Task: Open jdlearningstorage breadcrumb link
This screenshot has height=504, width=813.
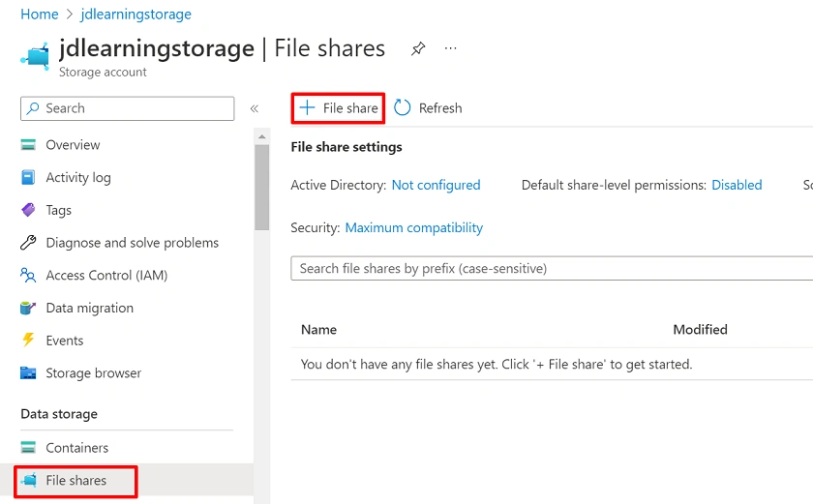Action: coord(135,15)
